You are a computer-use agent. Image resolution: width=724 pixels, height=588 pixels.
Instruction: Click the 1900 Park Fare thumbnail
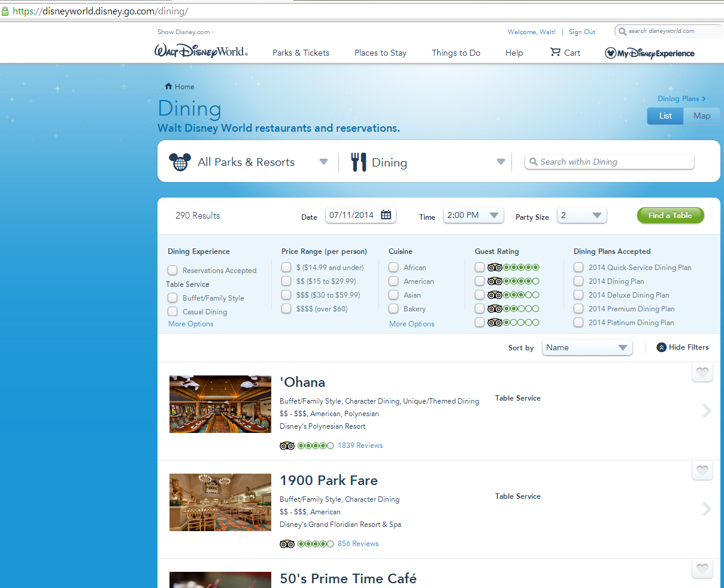coord(220,502)
